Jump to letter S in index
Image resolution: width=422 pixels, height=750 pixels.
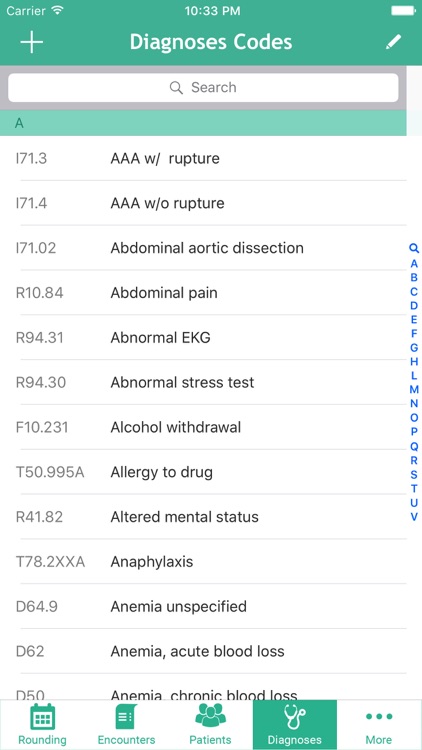414,474
